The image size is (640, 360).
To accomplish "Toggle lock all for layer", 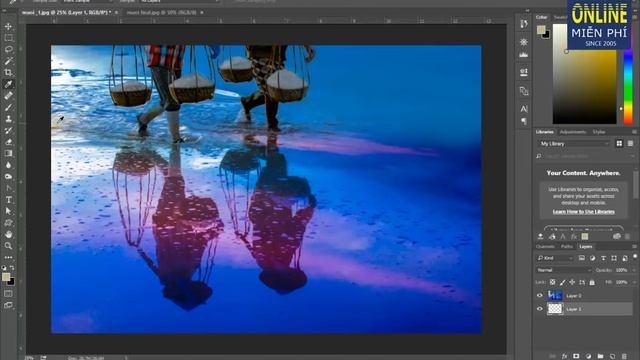I will [592, 282].
